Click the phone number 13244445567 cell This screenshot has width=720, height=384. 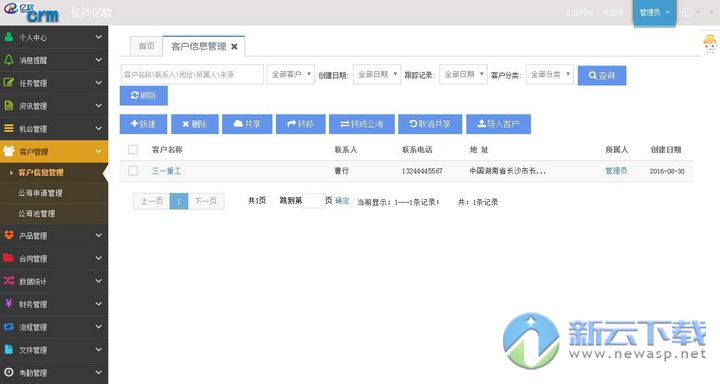pos(422,171)
